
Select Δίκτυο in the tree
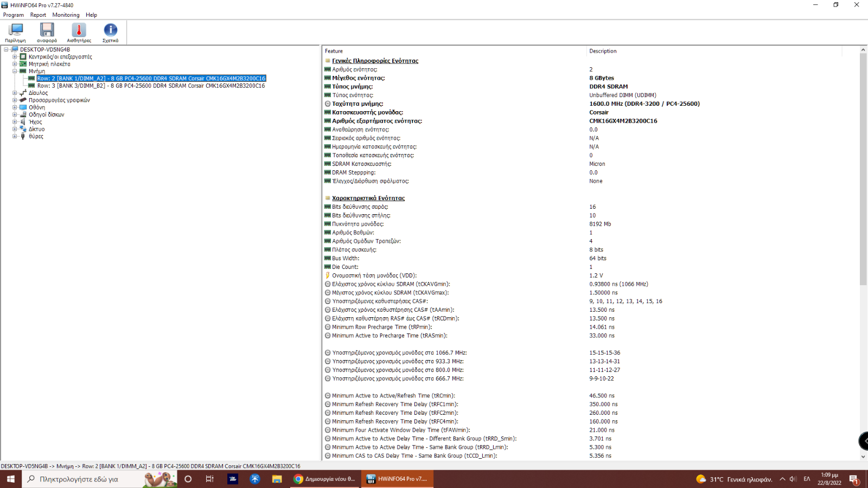click(x=37, y=129)
